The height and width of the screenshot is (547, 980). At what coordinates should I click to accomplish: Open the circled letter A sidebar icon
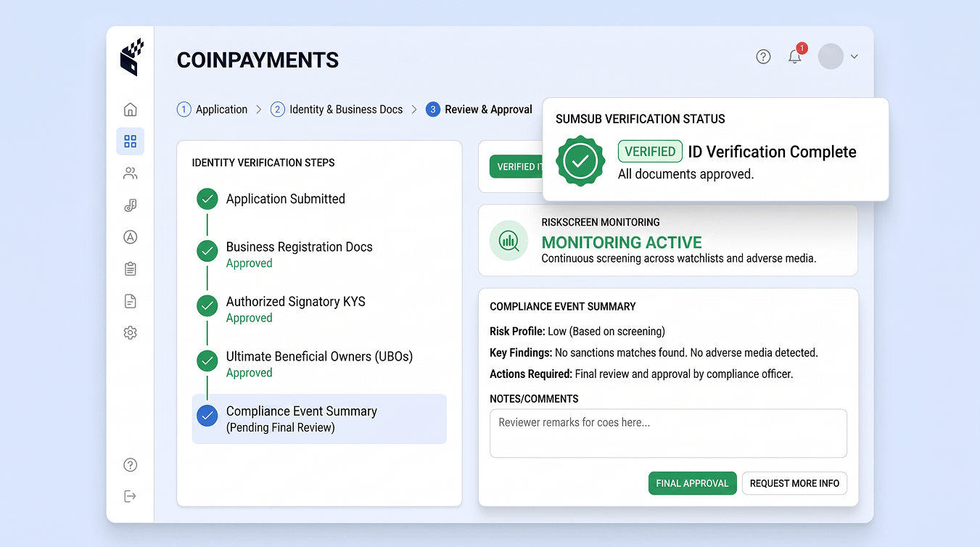(131, 237)
